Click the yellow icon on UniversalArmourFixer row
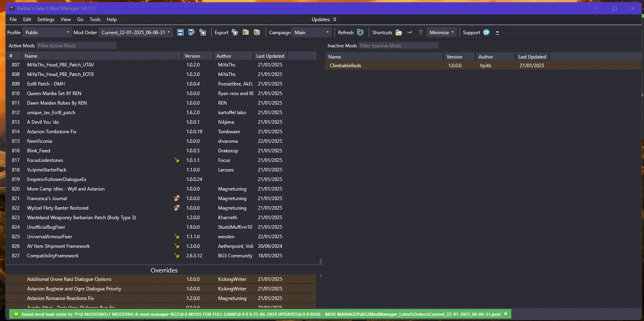 tap(177, 236)
